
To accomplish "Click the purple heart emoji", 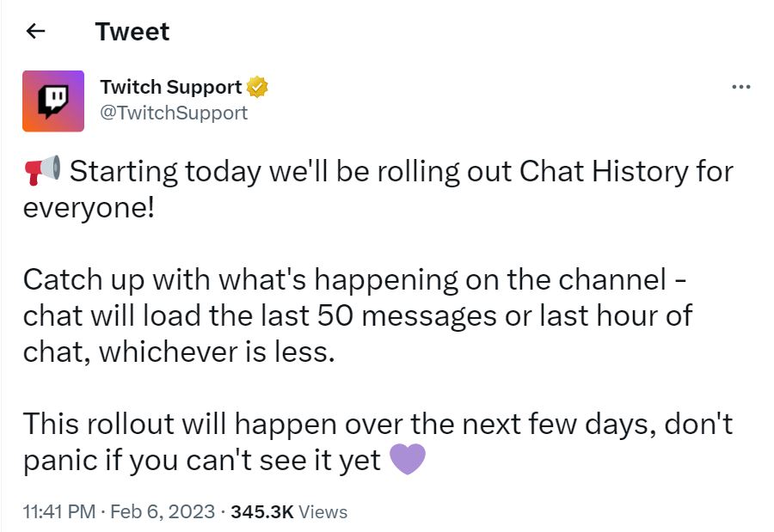I will point(408,459).
